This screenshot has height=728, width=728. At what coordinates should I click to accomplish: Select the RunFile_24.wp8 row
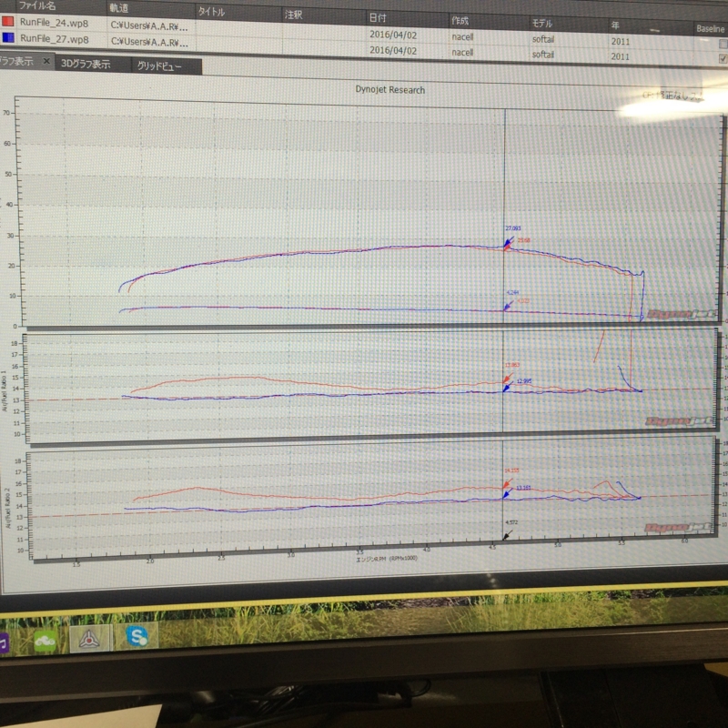click(x=364, y=32)
